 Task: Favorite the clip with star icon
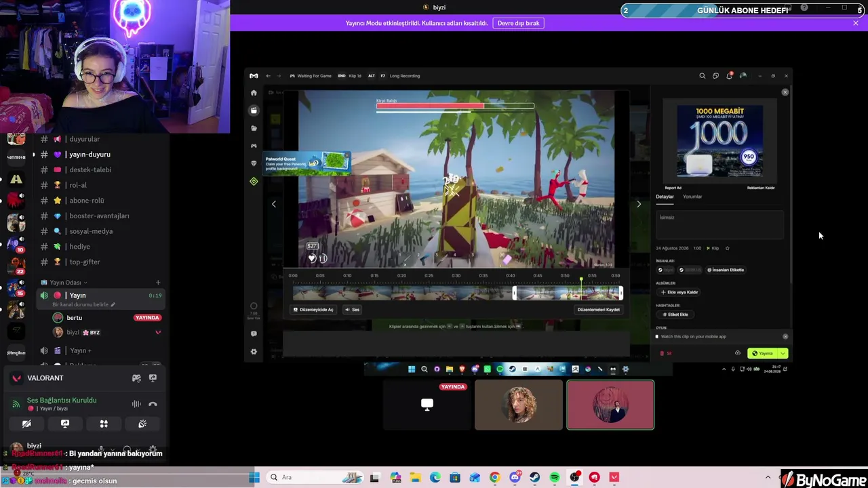point(727,248)
